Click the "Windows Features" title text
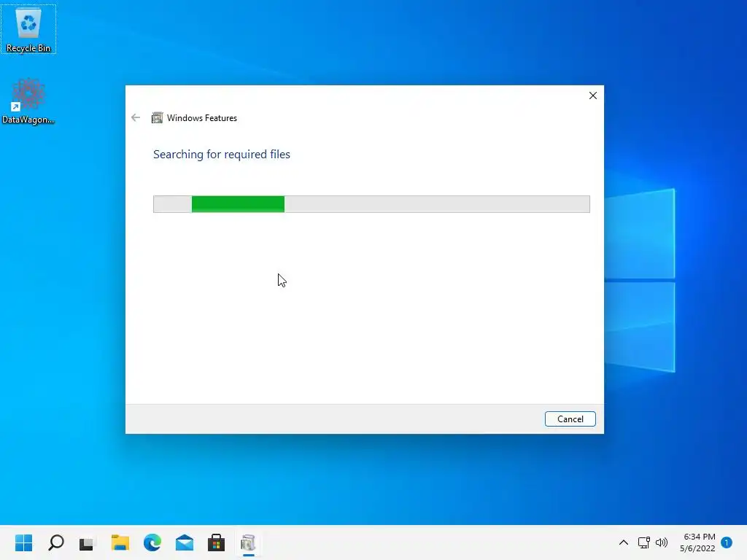 pos(202,118)
